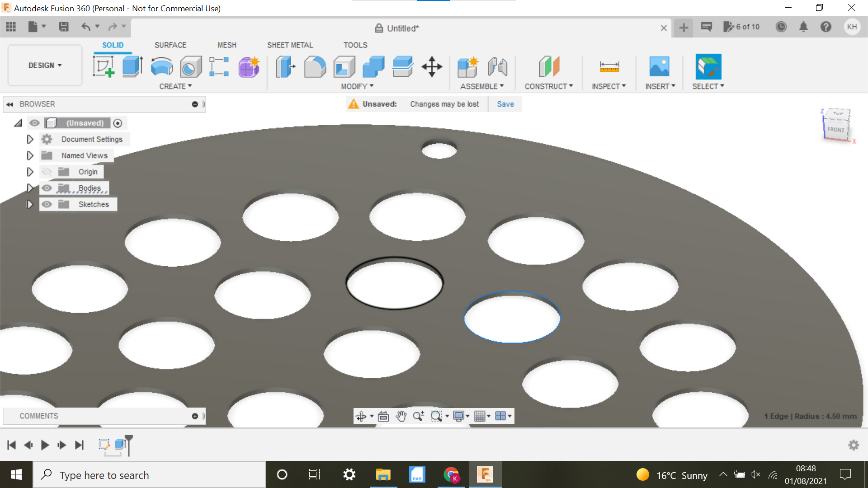
Task: Select the Rectangular Pattern tool
Action: (219, 66)
